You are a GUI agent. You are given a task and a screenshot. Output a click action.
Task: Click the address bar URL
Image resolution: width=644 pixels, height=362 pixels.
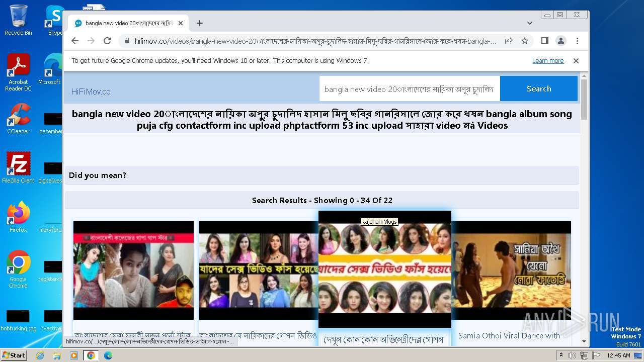[315, 41]
